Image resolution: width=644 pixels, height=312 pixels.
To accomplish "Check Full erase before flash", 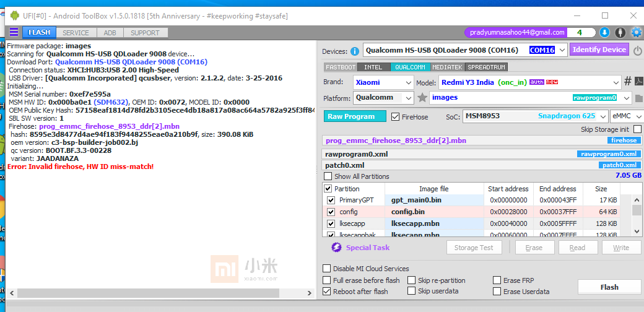I will [x=326, y=280].
